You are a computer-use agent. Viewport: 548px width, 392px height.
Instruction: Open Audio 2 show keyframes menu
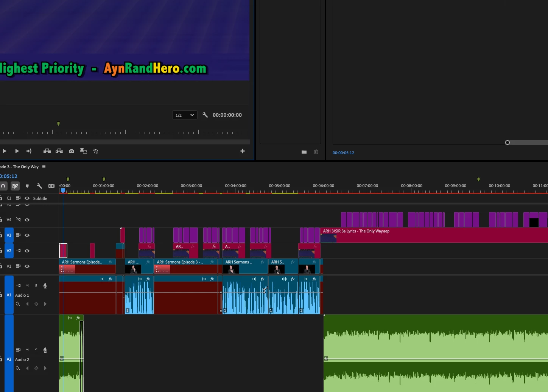[18, 368]
